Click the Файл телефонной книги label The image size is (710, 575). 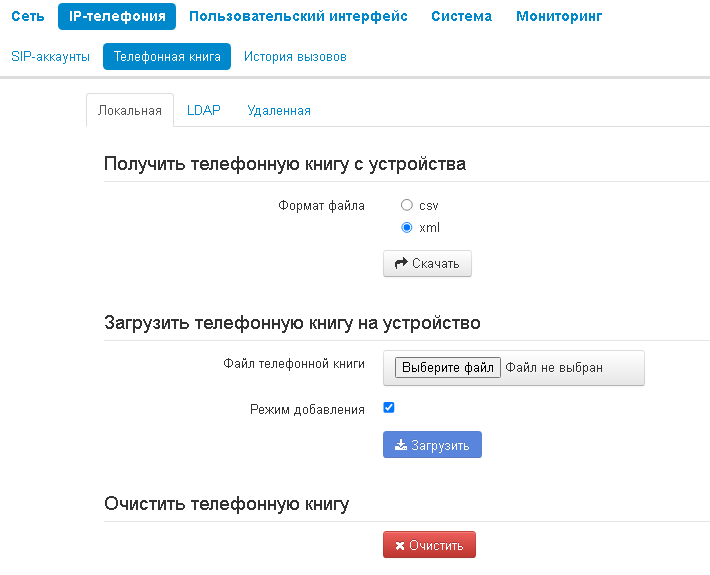[x=294, y=364]
